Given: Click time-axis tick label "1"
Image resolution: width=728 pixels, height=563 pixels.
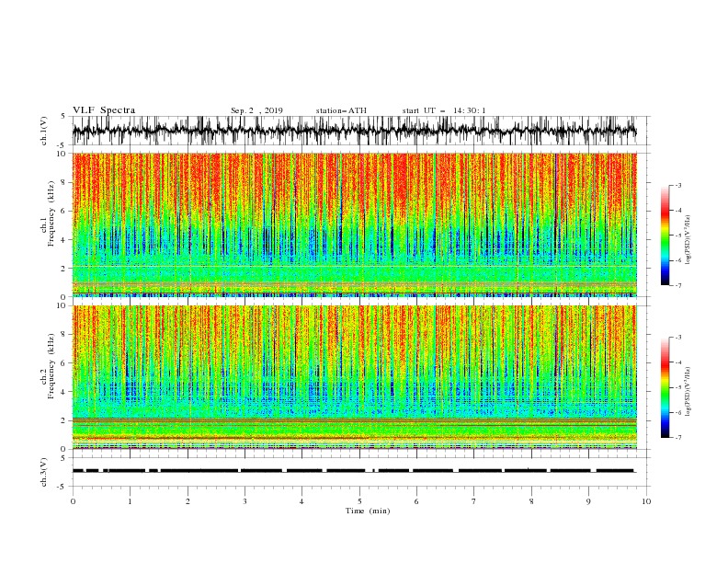Looking at the screenshot, I should [130, 501].
